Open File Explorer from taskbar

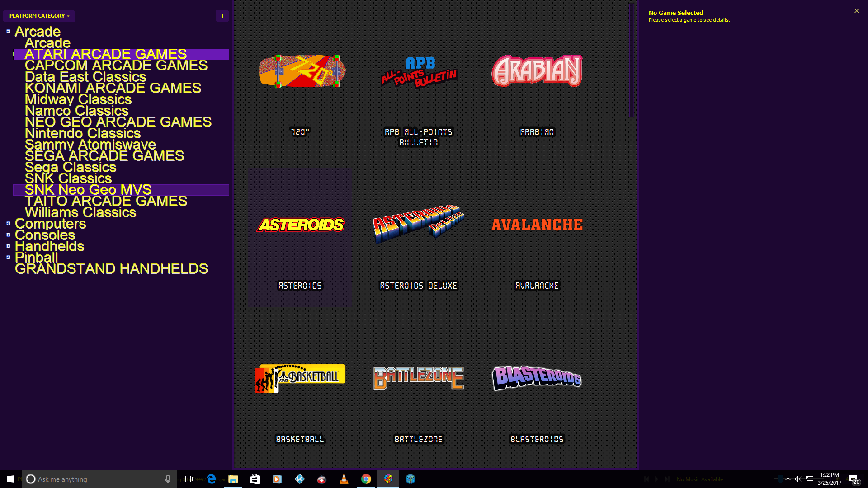coord(233,479)
